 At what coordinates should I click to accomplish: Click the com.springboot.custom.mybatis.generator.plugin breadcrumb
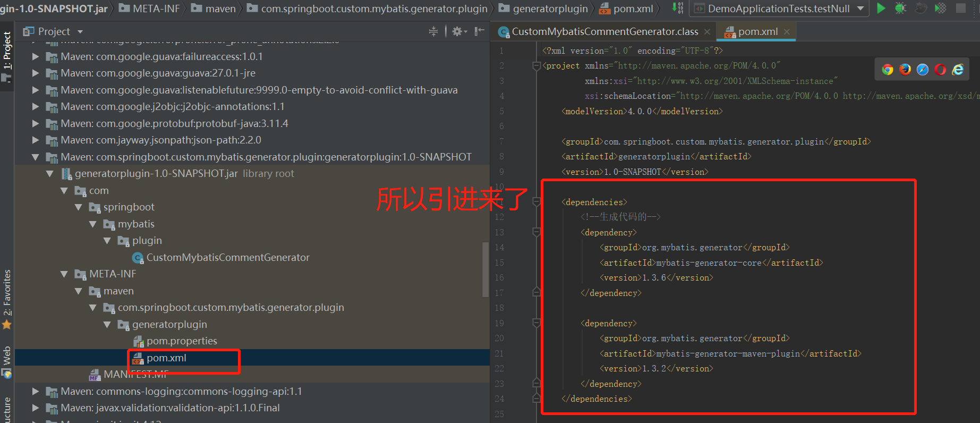click(368, 9)
